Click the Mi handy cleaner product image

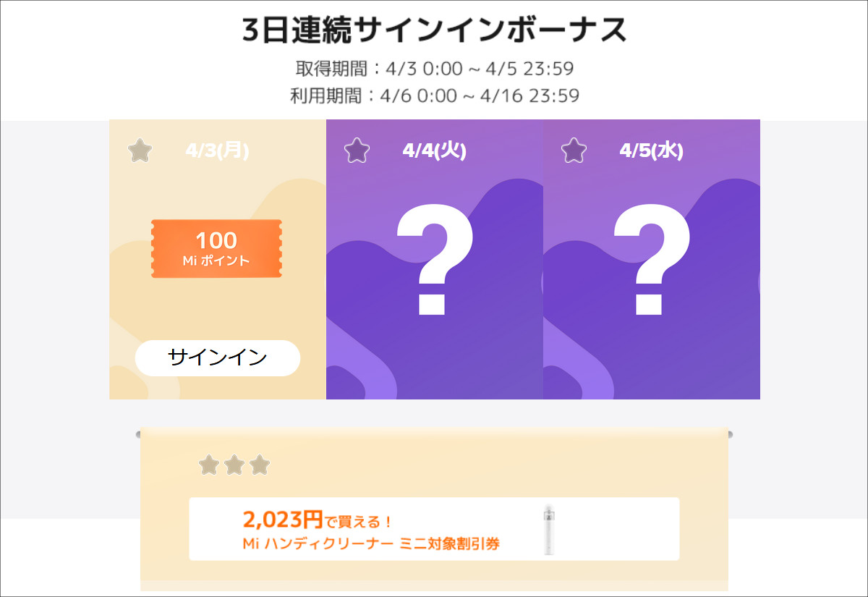click(551, 529)
